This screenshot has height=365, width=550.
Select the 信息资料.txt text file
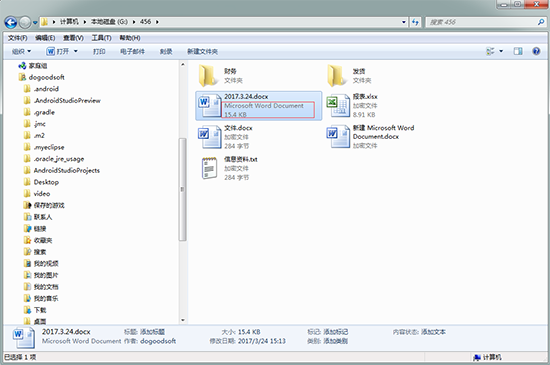(229, 169)
